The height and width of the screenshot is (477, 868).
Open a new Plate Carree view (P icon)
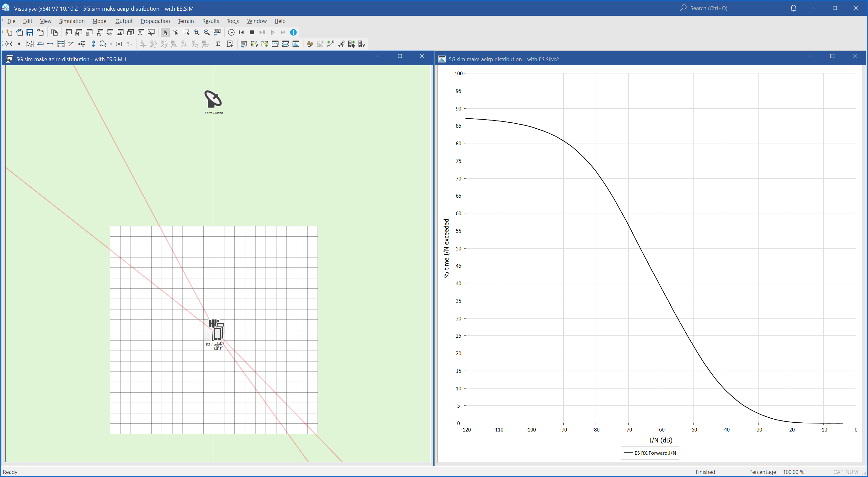tap(68, 32)
